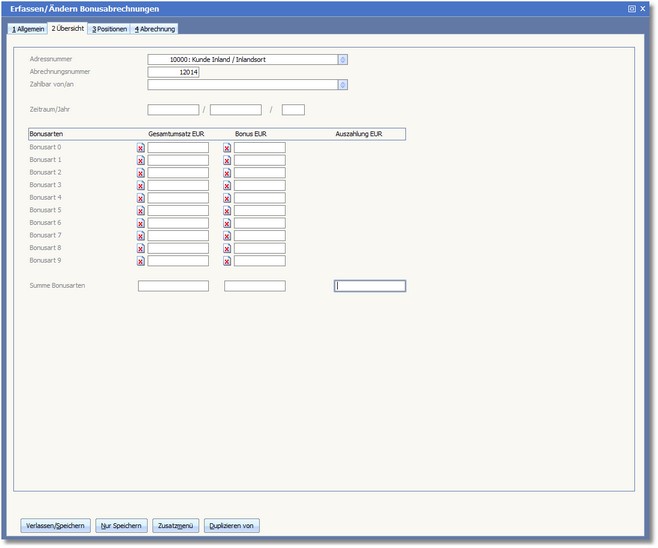Click the Duplizieren von button

232,525
